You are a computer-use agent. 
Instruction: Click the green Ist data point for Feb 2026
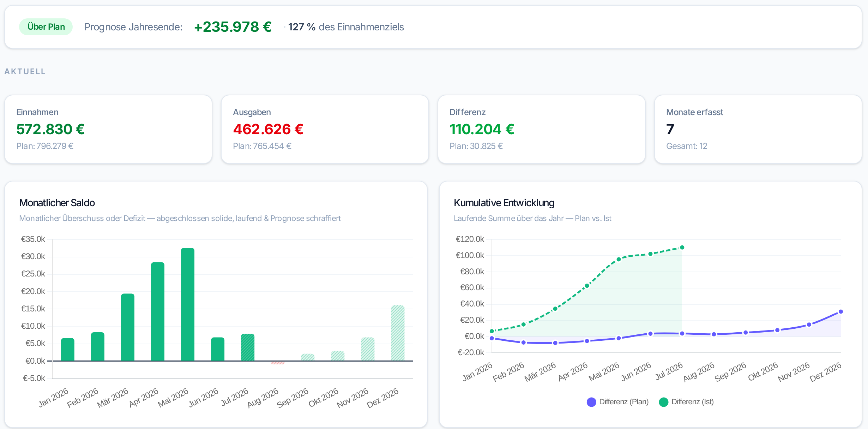[524, 324]
